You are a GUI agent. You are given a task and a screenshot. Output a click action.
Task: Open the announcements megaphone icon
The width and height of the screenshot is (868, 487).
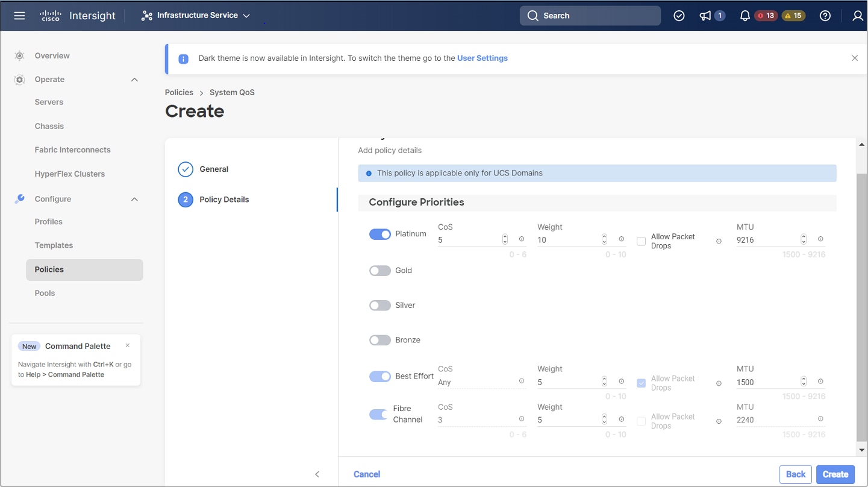coord(705,16)
